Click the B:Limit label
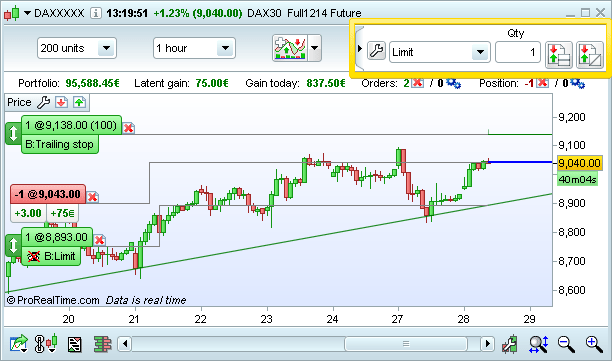612x361 pixels. pyautogui.click(x=51, y=256)
